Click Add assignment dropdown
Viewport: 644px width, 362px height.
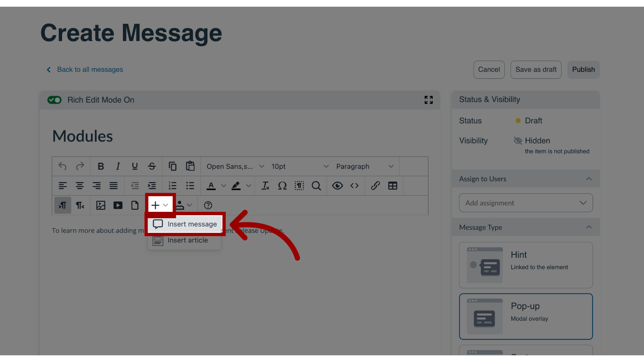point(526,203)
